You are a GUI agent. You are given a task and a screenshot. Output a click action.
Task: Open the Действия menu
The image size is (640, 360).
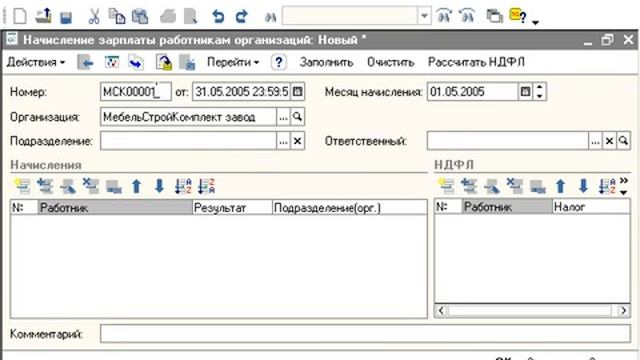pos(36,62)
